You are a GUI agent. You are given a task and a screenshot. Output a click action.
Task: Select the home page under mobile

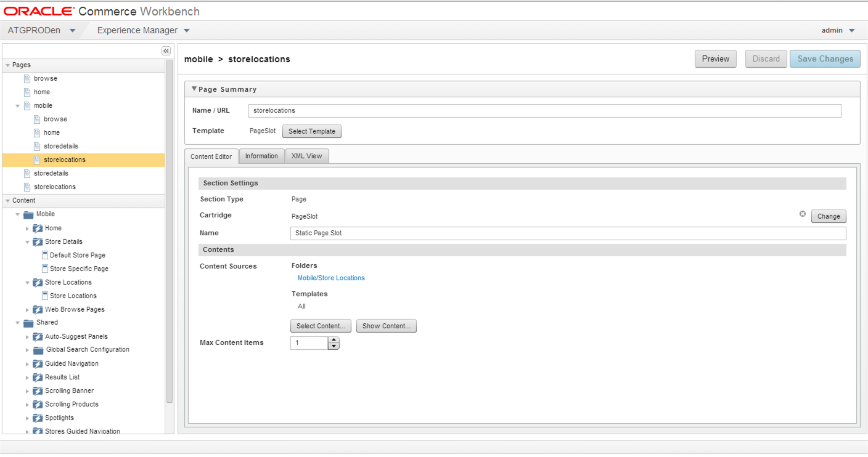coord(52,132)
